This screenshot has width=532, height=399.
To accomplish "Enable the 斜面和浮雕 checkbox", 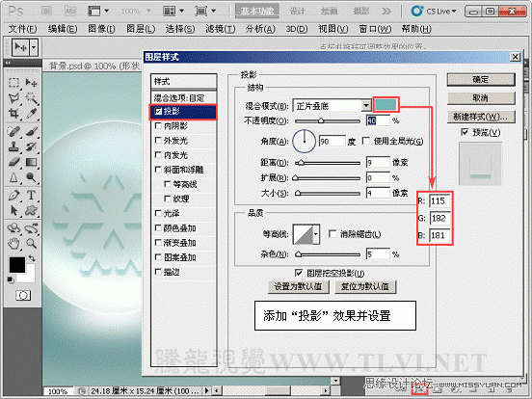I will 158,170.
